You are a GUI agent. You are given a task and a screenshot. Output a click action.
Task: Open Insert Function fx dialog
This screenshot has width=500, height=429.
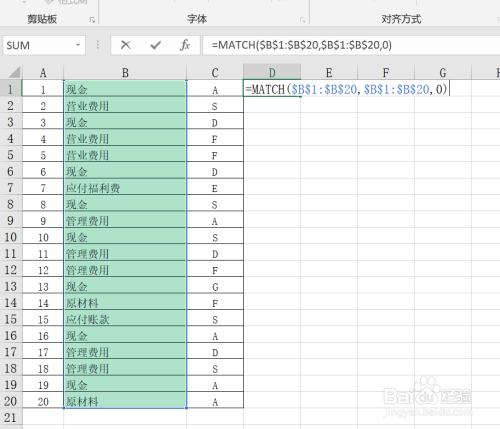click(185, 45)
